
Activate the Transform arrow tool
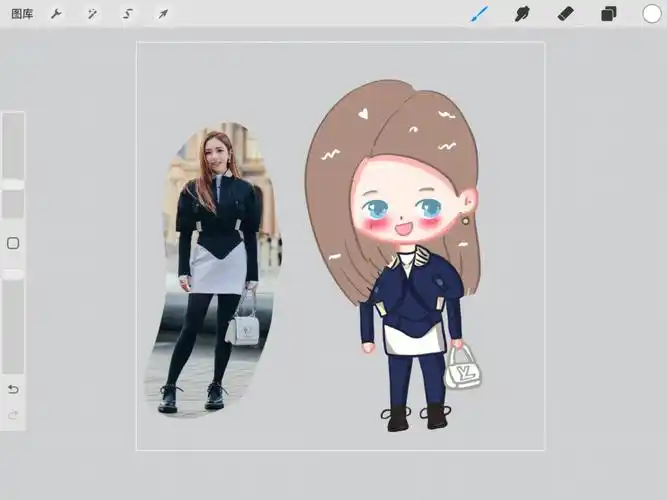[162, 14]
